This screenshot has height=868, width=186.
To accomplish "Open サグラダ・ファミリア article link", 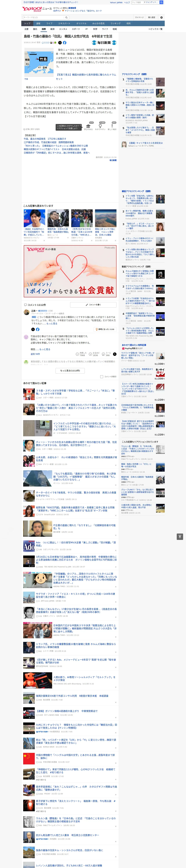I will point(75,595).
